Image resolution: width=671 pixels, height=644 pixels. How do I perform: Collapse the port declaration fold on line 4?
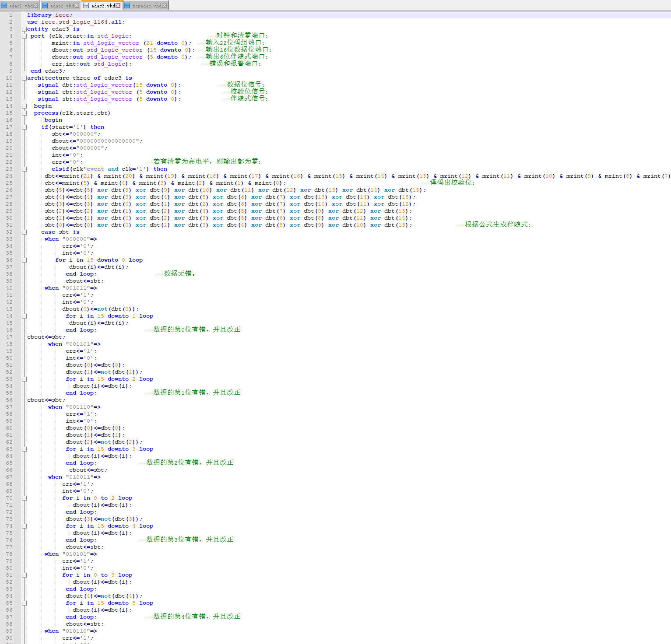click(x=24, y=36)
